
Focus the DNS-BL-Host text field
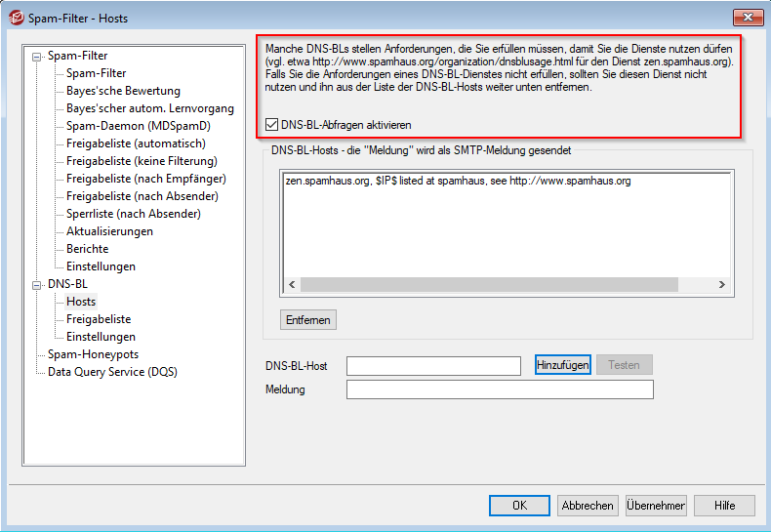(433, 366)
